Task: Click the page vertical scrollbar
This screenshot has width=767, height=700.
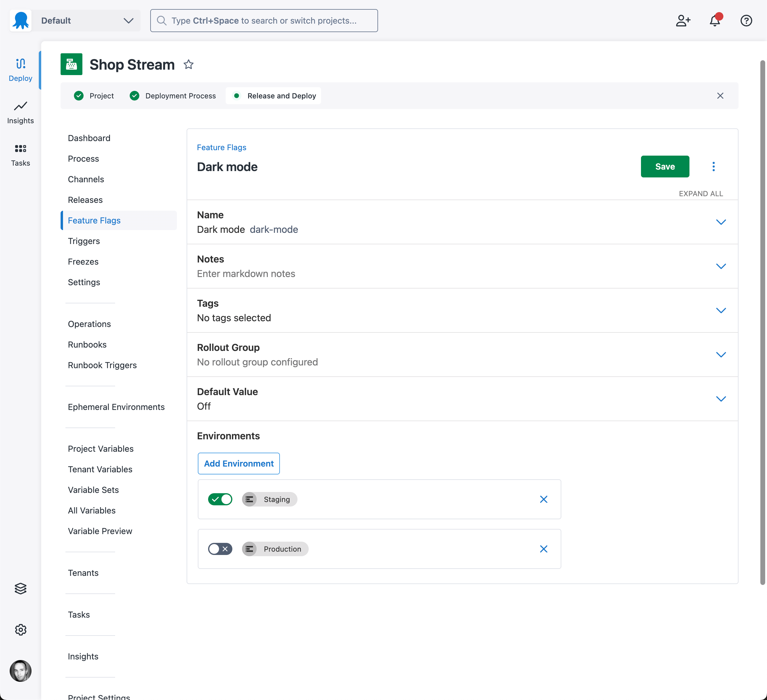Action: (x=763, y=322)
